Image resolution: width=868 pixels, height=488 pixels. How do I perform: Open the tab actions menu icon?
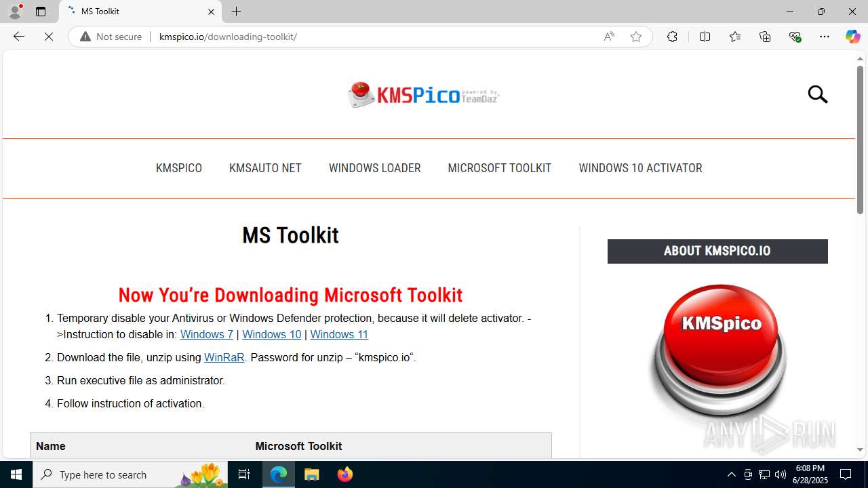[x=41, y=12]
